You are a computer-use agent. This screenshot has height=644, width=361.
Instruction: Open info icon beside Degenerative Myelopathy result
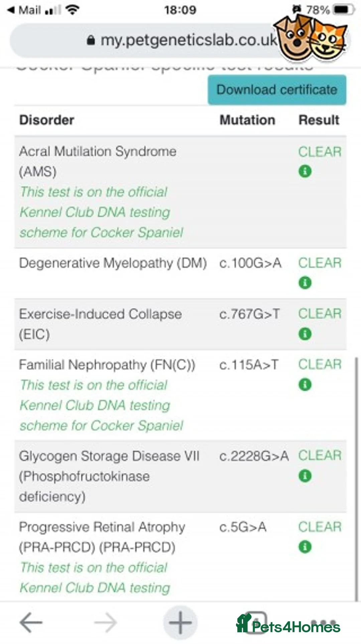(305, 283)
